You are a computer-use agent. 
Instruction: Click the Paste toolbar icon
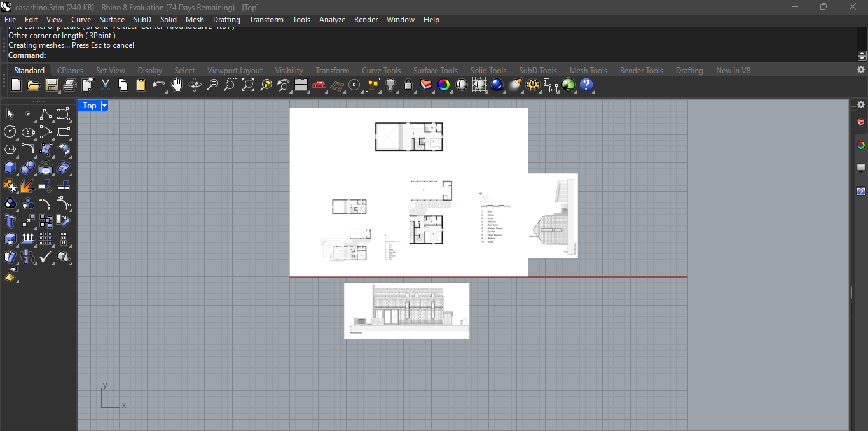pyautogui.click(x=139, y=85)
